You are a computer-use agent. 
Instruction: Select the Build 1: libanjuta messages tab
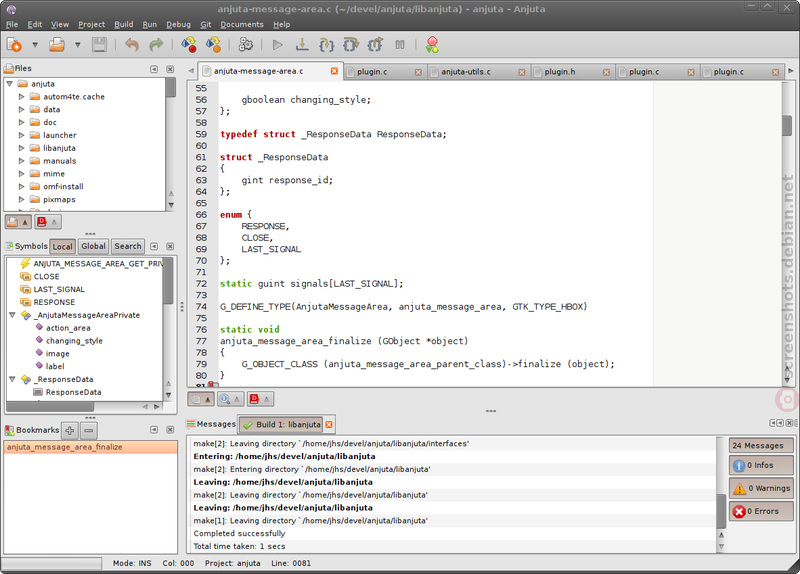[x=282, y=425]
